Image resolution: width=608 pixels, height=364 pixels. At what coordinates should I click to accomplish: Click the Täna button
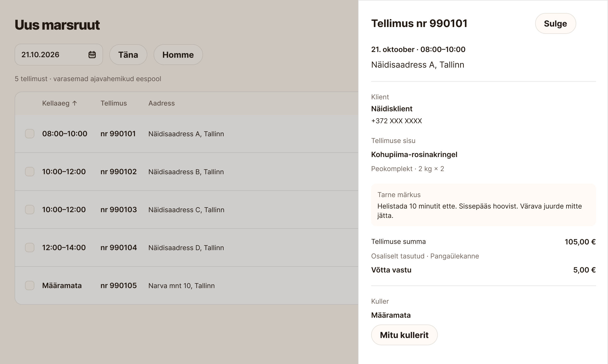128,55
